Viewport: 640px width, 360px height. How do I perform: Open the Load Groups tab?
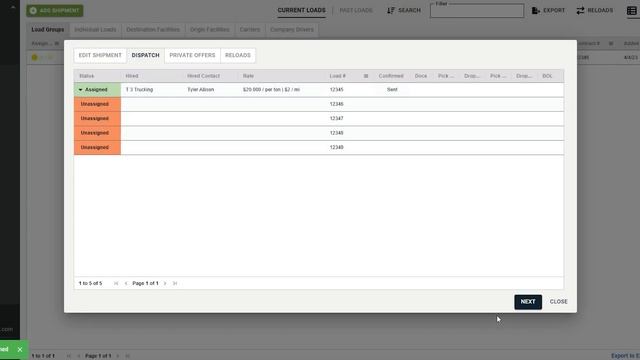[x=48, y=29]
